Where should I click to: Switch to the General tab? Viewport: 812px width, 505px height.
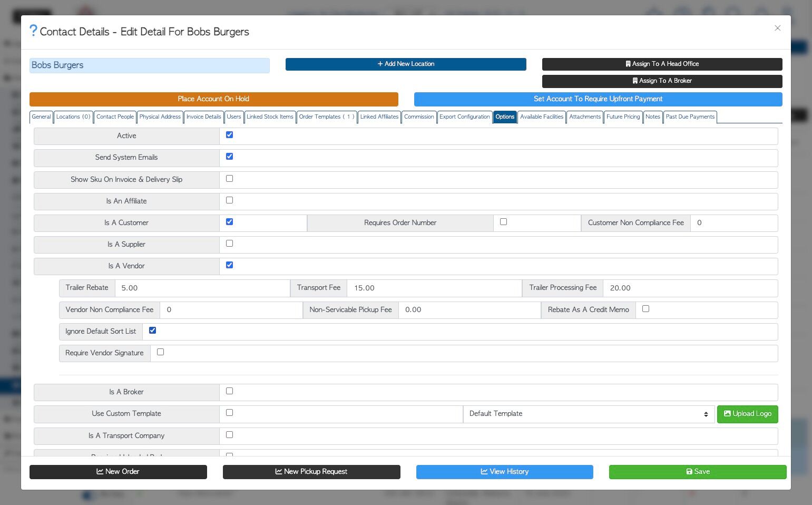(41, 117)
